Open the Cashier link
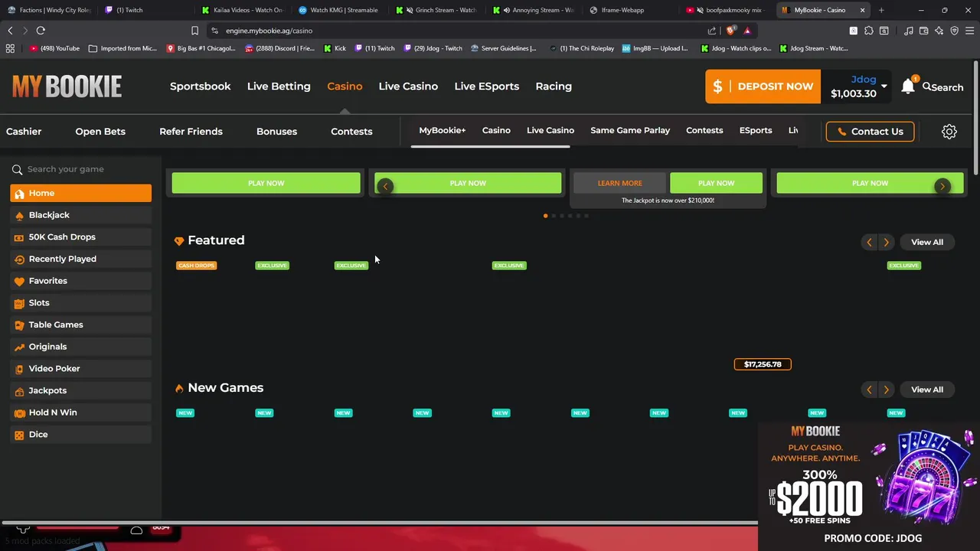The image size is (980, 551). [x=24, y=132]
